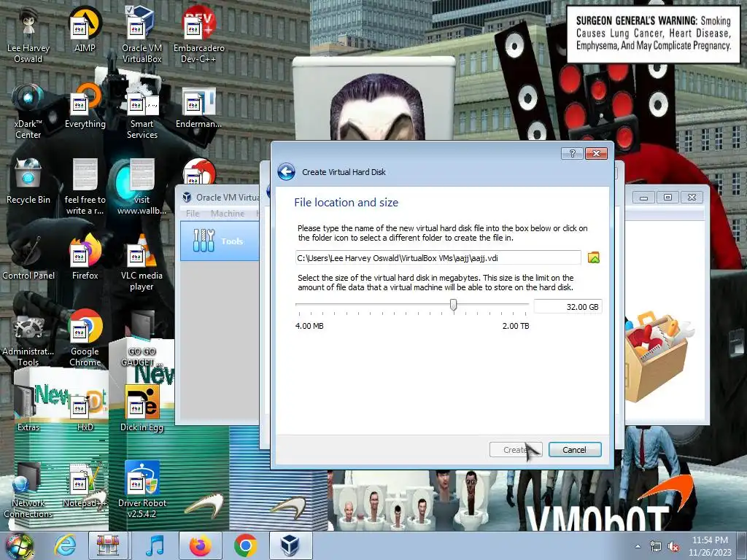Click Google Chrome taskbar icon
The width and height of the screenshot is (747, 560).
point(245,545)
